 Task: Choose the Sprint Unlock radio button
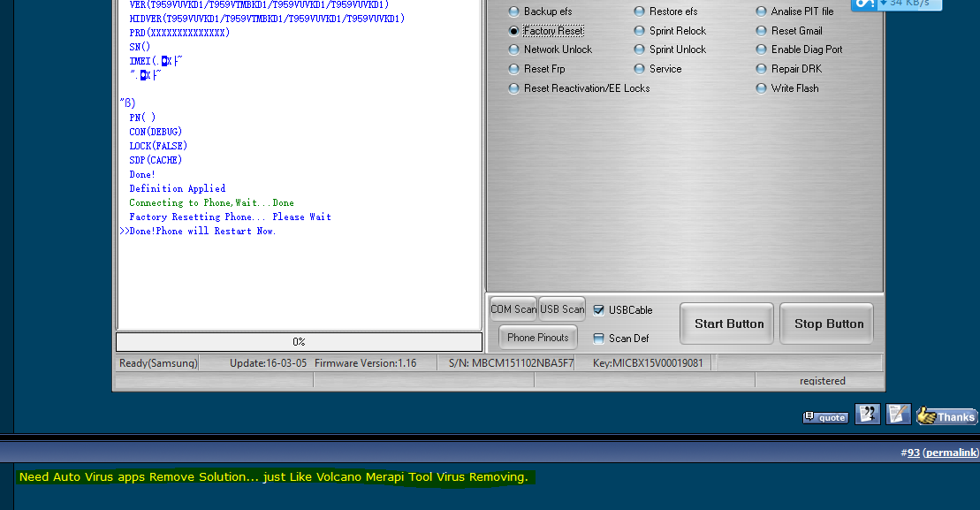(639, 49)
